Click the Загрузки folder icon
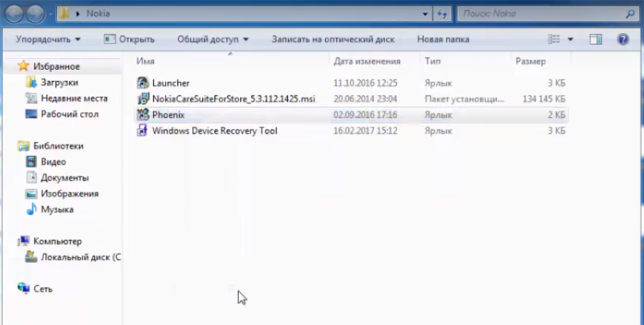This screenshot has width=644, height=325. pyautogui.click(x=31, y=82)
